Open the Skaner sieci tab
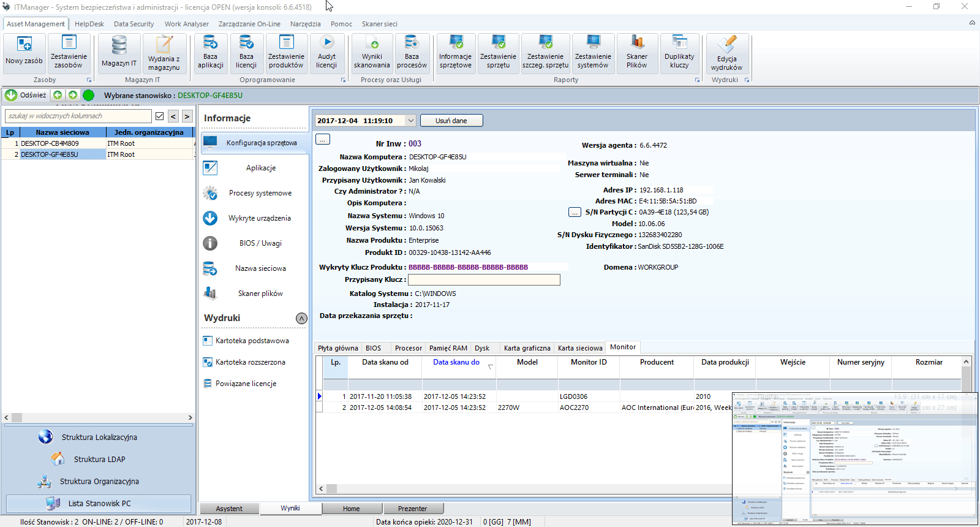Viewport: 980px width, 527px height. click(380, 24)
